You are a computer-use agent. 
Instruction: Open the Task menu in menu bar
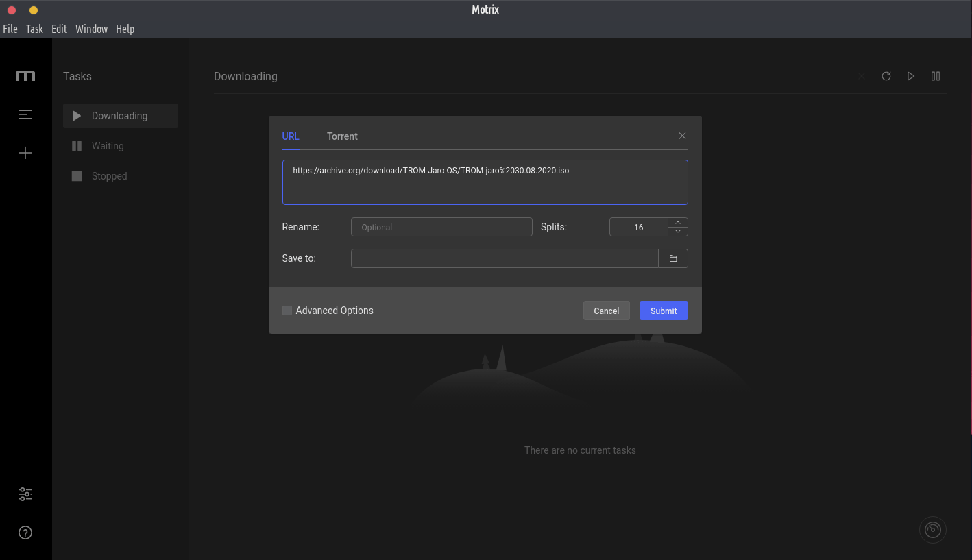(34, 29)
